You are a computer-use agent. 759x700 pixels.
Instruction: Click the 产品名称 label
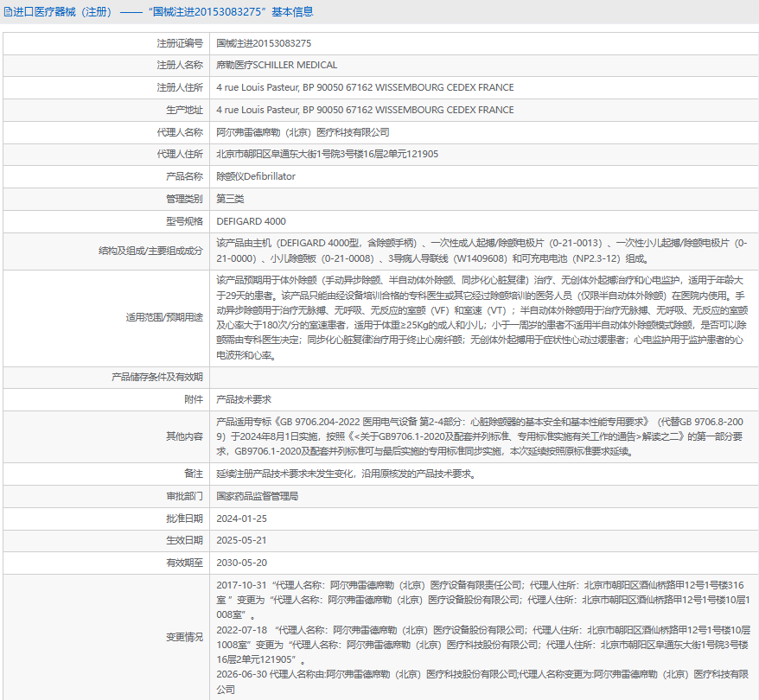point(184,176)
